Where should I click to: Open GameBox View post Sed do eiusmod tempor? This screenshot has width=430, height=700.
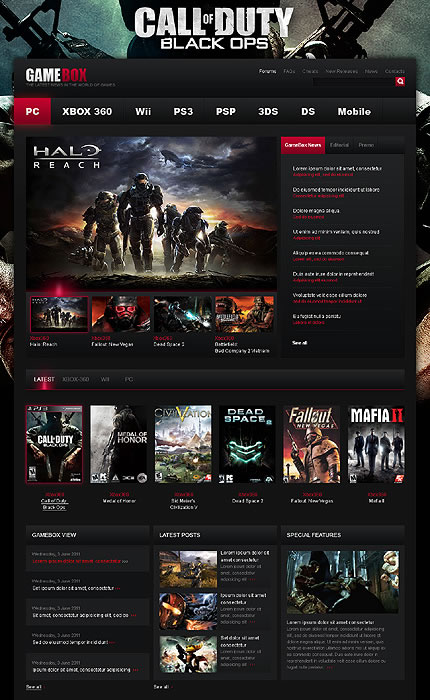71,642
